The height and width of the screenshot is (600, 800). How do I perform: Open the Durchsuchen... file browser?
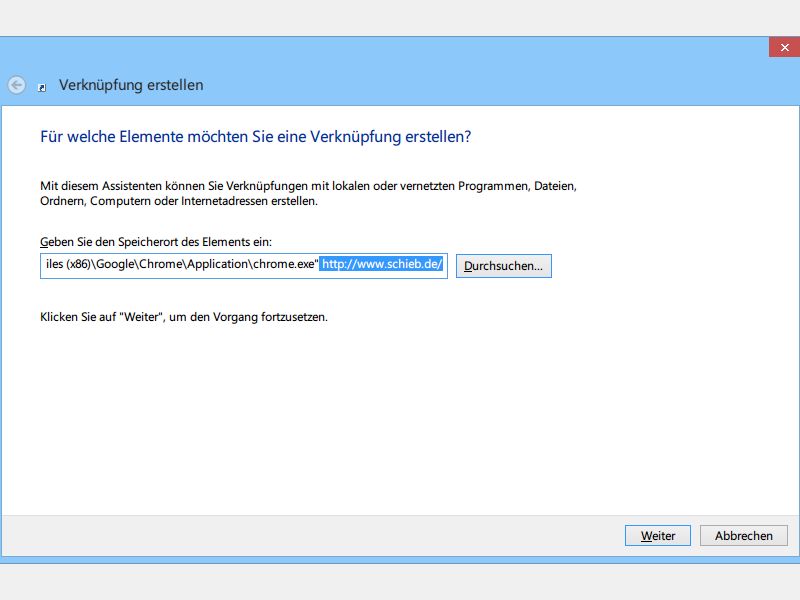504,266
